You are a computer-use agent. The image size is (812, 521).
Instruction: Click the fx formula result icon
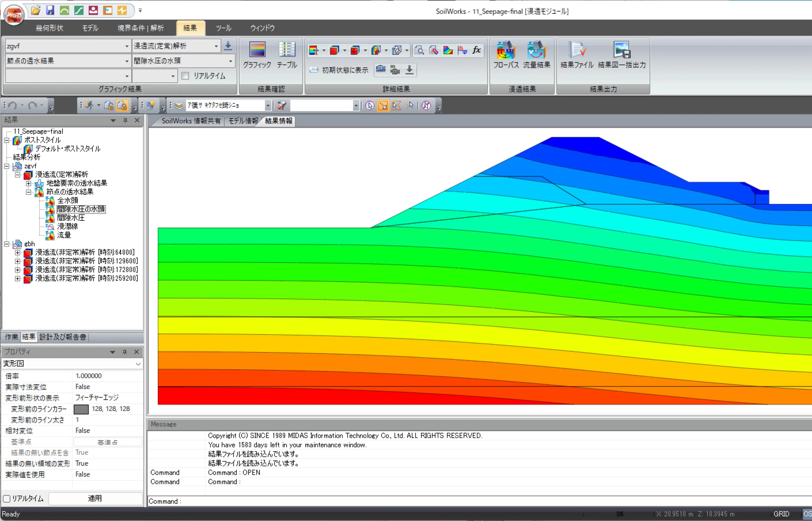[476, 50]
